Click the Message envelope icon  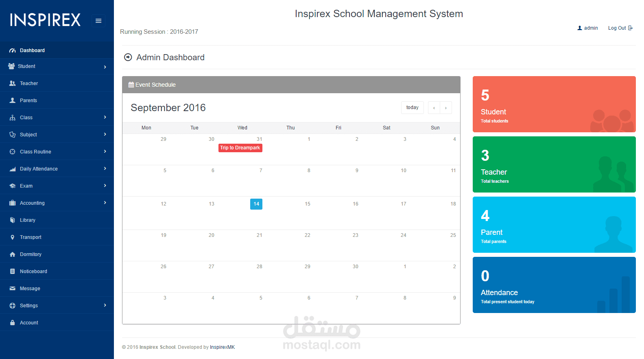(x=13, y=289)
